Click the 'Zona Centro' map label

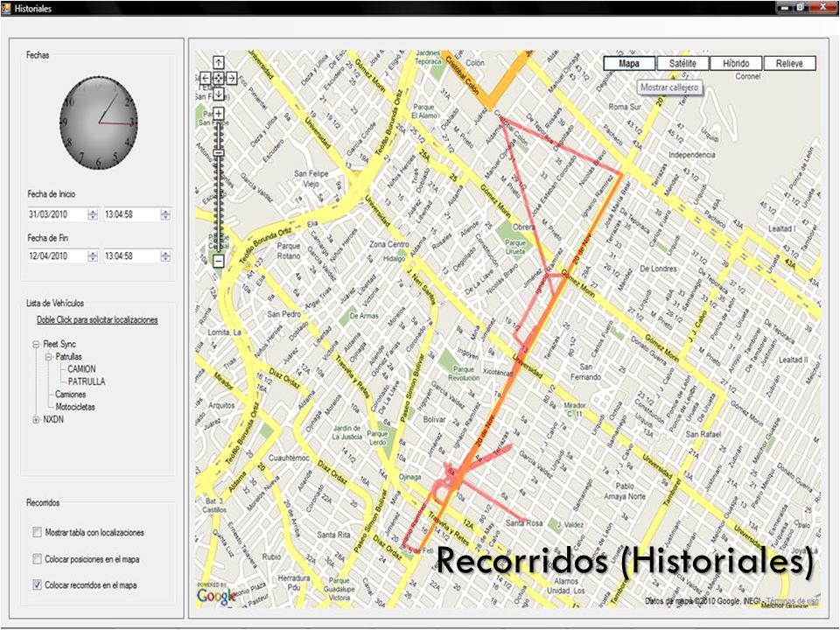[x=388, y=244]
